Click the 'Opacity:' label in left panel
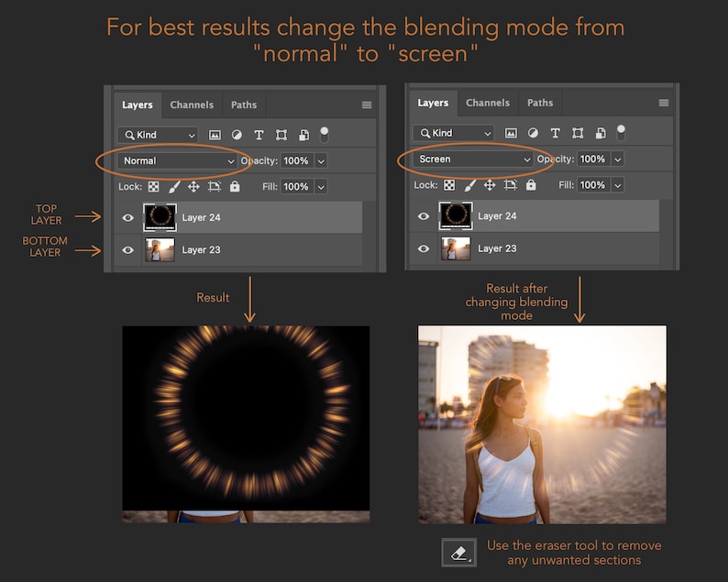 pyautogui.click(x=259, y=161)
